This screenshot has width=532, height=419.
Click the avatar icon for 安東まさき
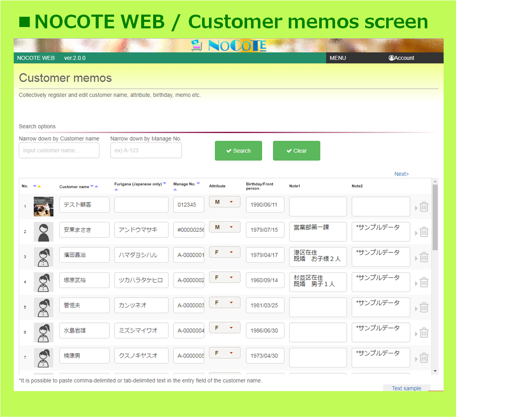coord(44,232)
